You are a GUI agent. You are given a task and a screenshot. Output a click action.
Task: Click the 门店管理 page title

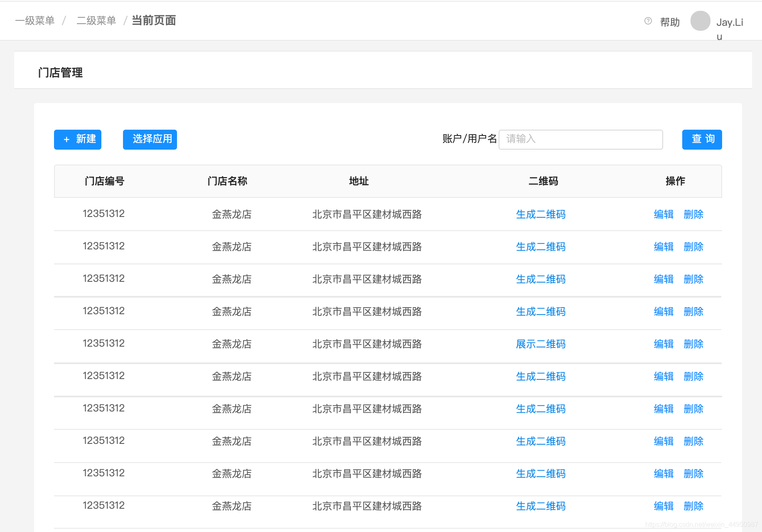tap(60, 73)
